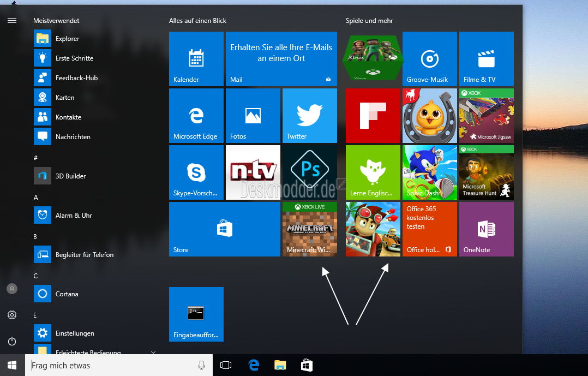Click the 'E' letter header
This screenshot has height=376, width=588.
35,315
